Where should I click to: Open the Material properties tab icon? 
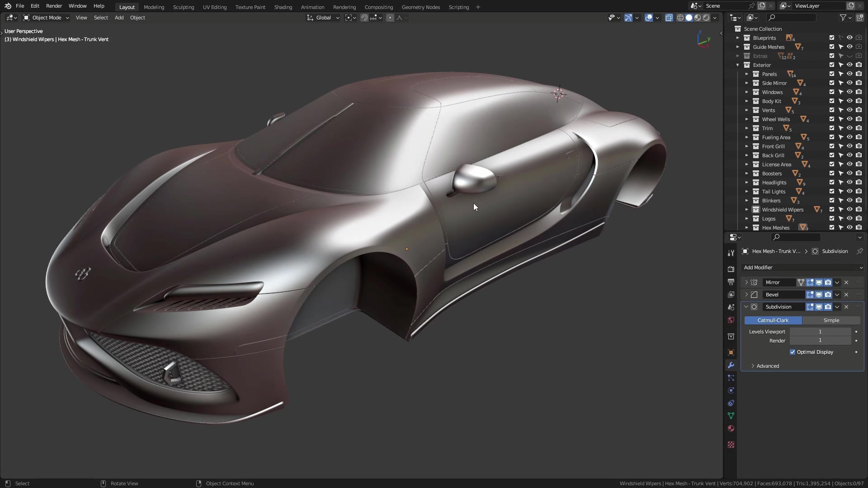coord(731,428)
